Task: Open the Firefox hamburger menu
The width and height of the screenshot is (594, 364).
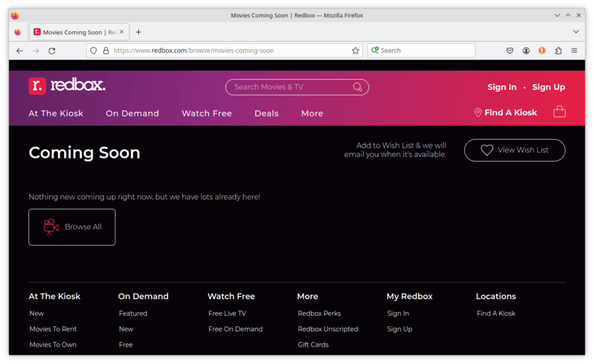Action: tap(574, 50)
